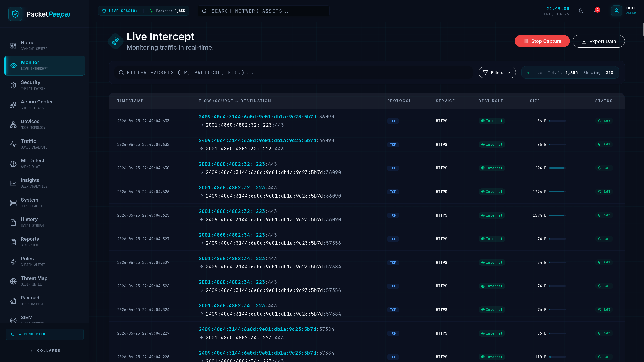Click the History event stream document icon

tap(13, 223)
